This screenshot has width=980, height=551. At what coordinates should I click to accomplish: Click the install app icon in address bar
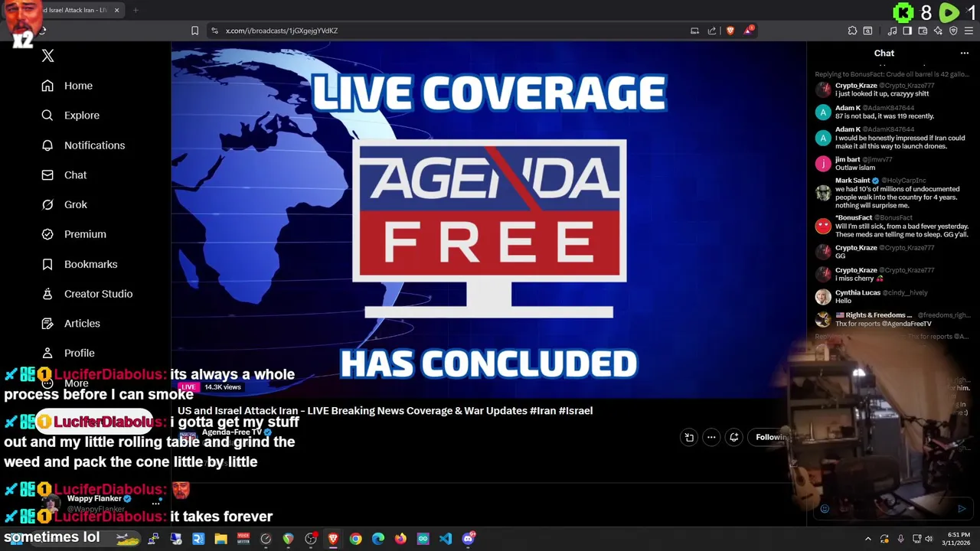pos(694,31)
